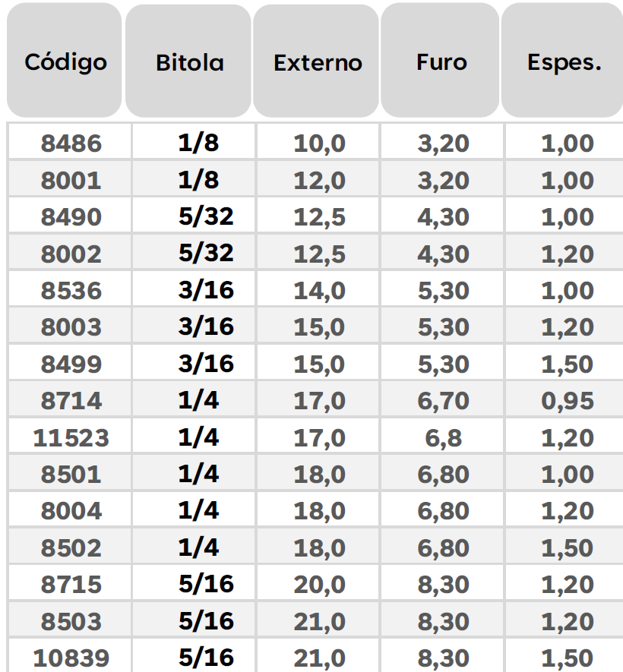Select thickness 1,50 in row 8499
This screenshot has height=672, width=623.
(565, 364)
